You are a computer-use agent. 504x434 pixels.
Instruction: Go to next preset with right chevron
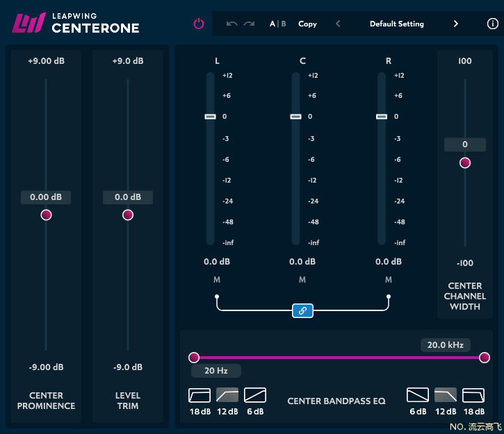click(455, 24)
